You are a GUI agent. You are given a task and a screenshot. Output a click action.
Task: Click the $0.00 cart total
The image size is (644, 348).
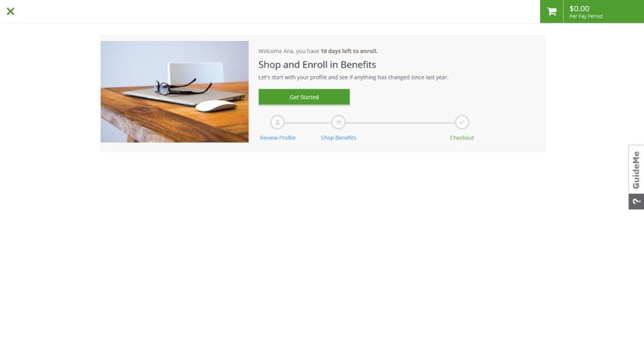[x=579, y=8]
